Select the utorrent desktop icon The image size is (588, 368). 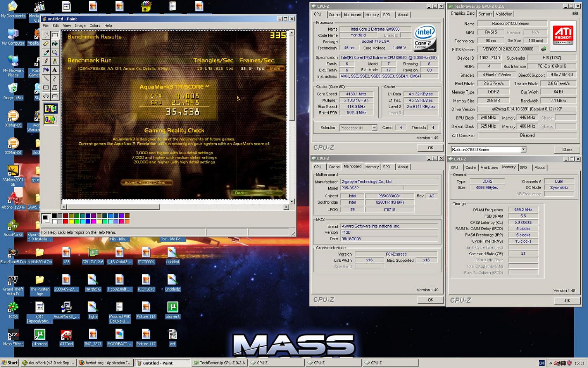[x=172, y=310]
